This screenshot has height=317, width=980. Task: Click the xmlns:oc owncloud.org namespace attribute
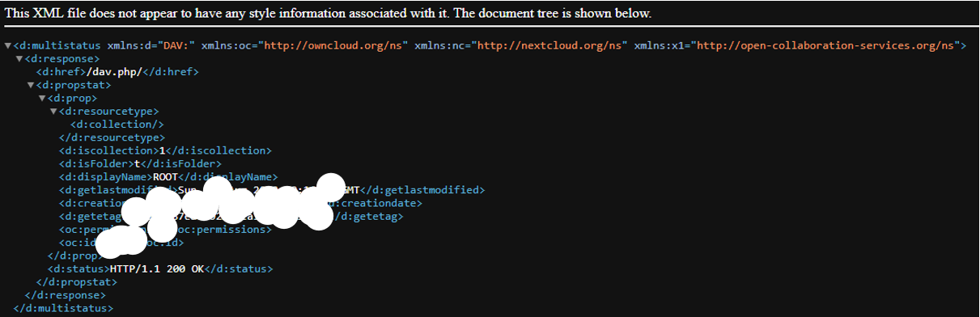click(x=308, y=46)
